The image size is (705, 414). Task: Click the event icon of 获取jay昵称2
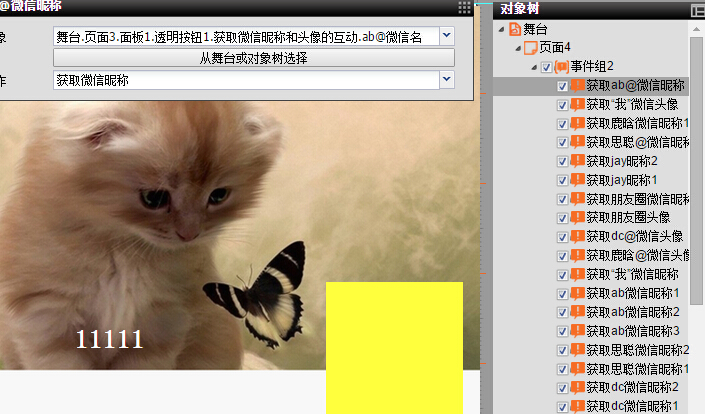(x=577, y=161)
